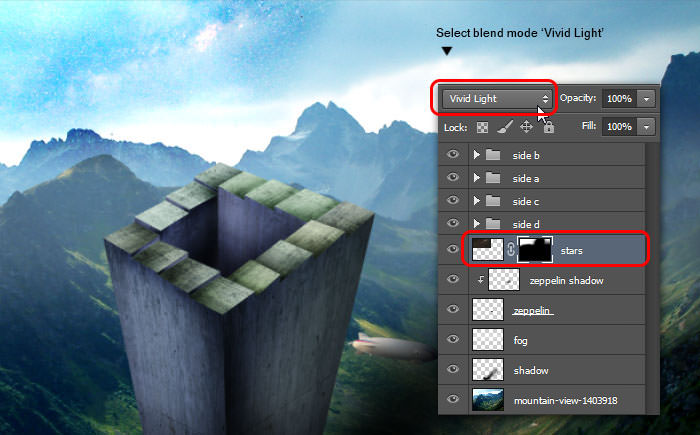Open the Opacity slider dropdown arrow
This screenshot has width=700, height=435.
click(646, 99)
